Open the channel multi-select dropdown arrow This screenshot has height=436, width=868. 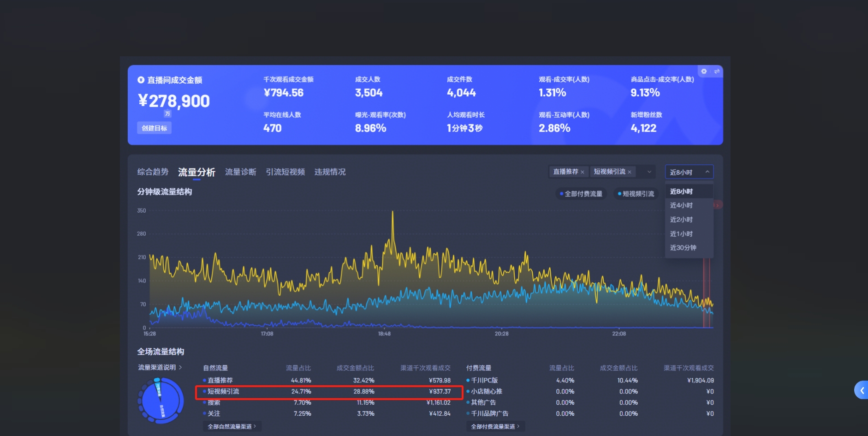649,172
